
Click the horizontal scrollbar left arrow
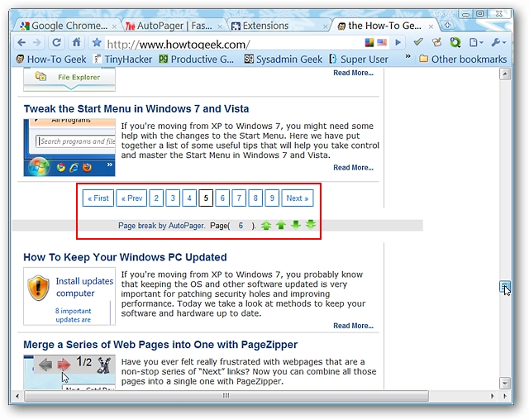pos(17,396)
